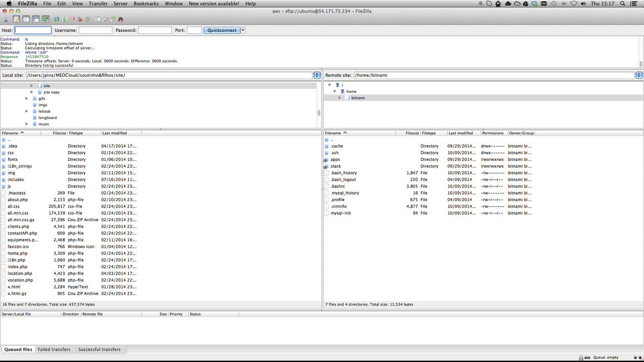
Task: Sort remote files by Permissions column
Action: (x=493, y=133)
